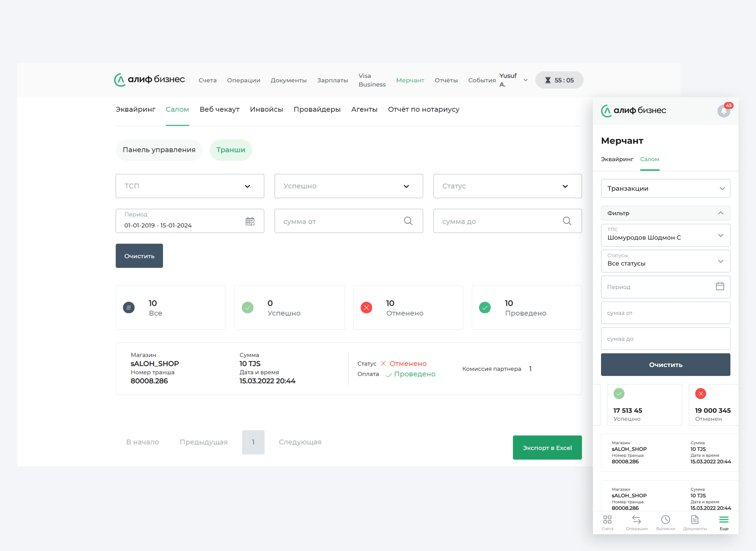Click the mobile panel Alif Business logo
This screenshot has height=551, width=756.
(633, 110)
